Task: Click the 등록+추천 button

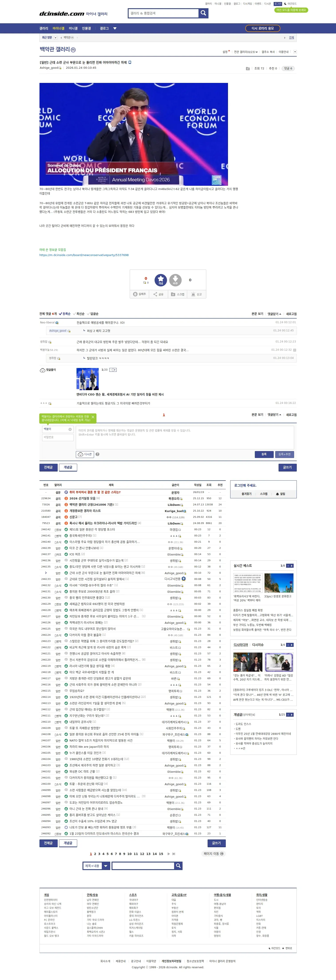Action: point(284,454)
